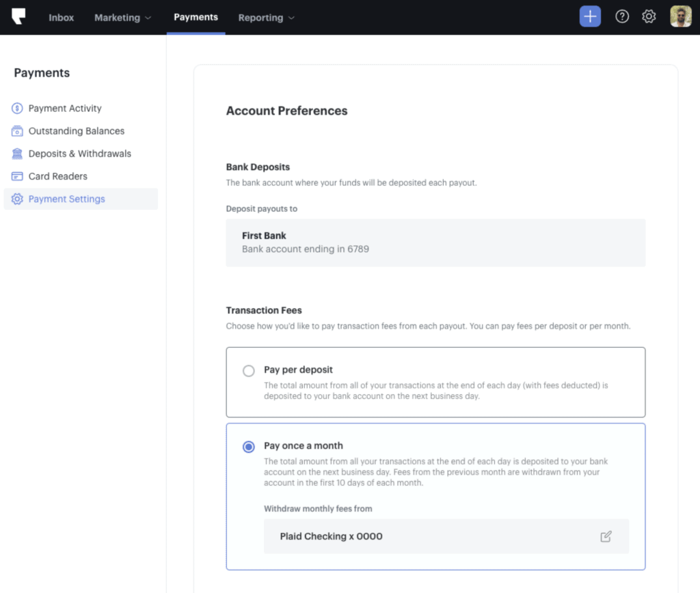Click the Payment Activity dollar icon
The height and width of the screenshot is (593, 700).
(17, 108)
